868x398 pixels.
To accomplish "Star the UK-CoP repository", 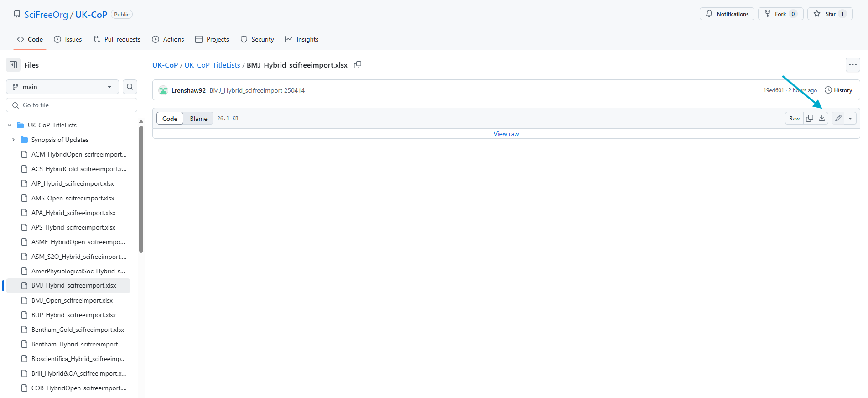I will [830, 14].
